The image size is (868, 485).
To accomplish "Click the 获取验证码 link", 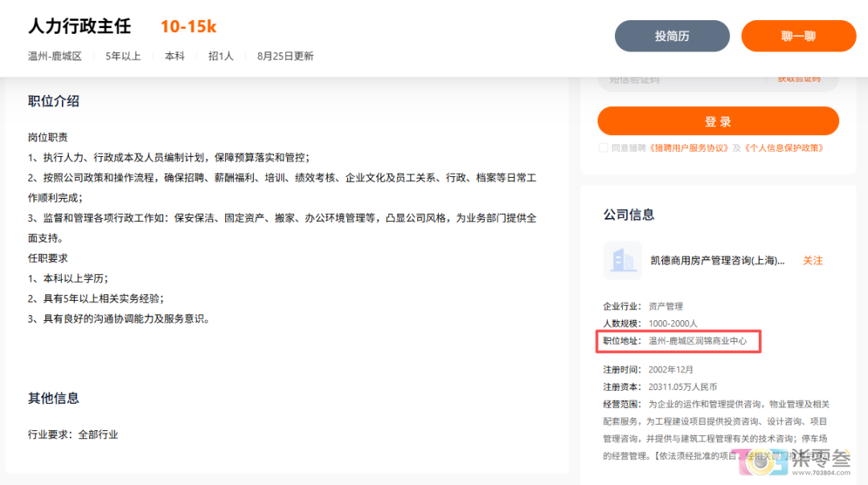I will click(800, 80).
